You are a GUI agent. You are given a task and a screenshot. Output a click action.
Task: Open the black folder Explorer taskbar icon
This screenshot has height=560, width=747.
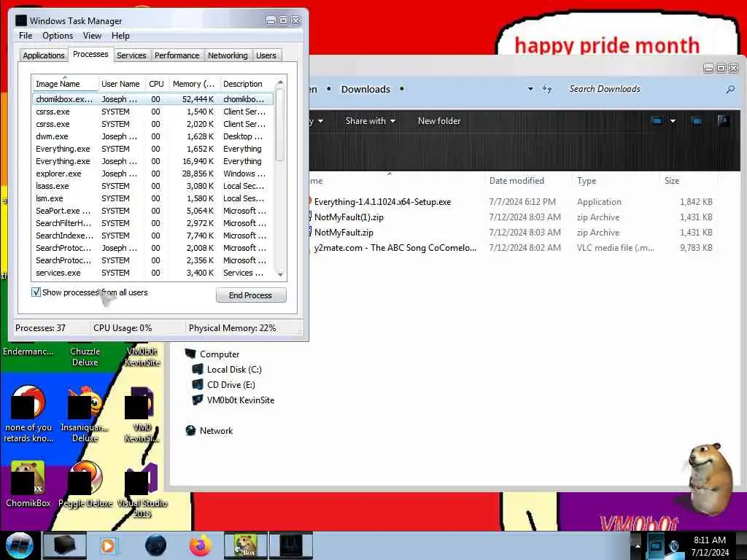65,545
